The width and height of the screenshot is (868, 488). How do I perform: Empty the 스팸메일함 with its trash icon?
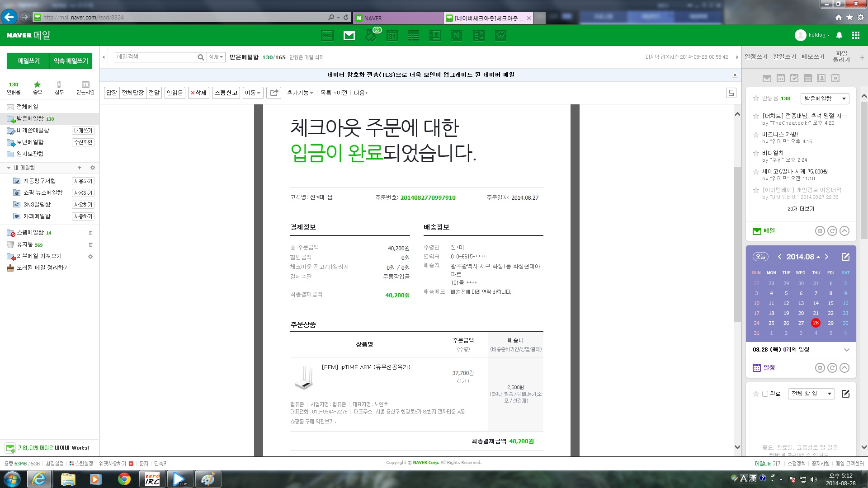pyautogui.click(x=90, y=233)
